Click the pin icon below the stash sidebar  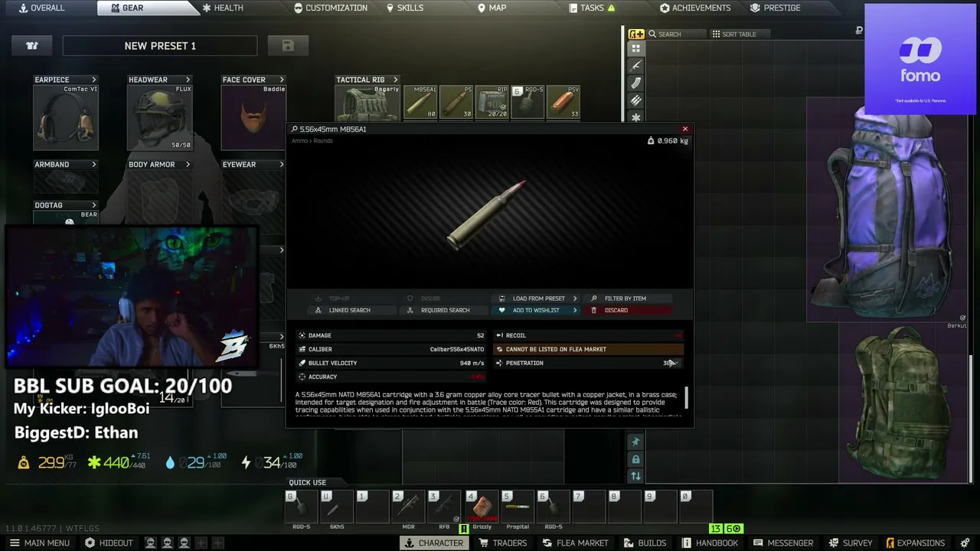click(635, 442)
